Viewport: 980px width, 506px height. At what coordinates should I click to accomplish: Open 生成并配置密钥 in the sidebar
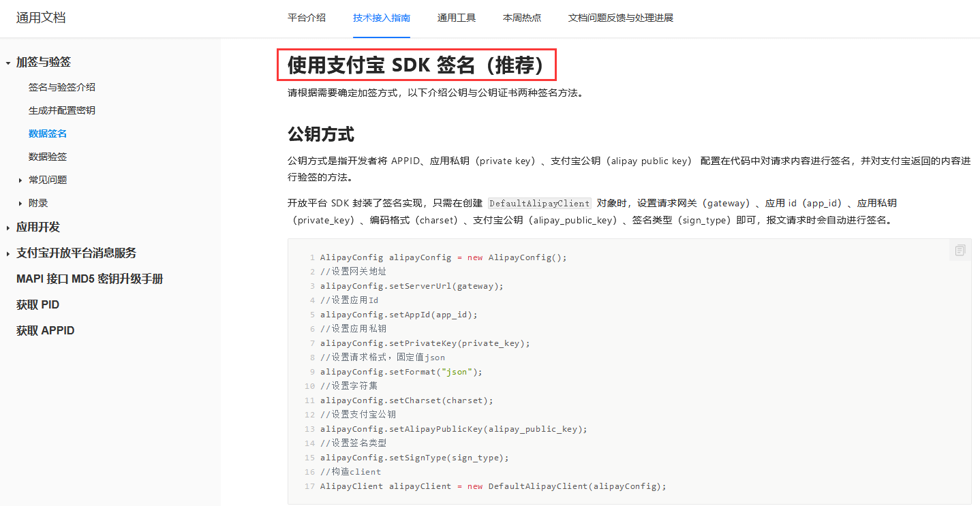click(62, 110)
